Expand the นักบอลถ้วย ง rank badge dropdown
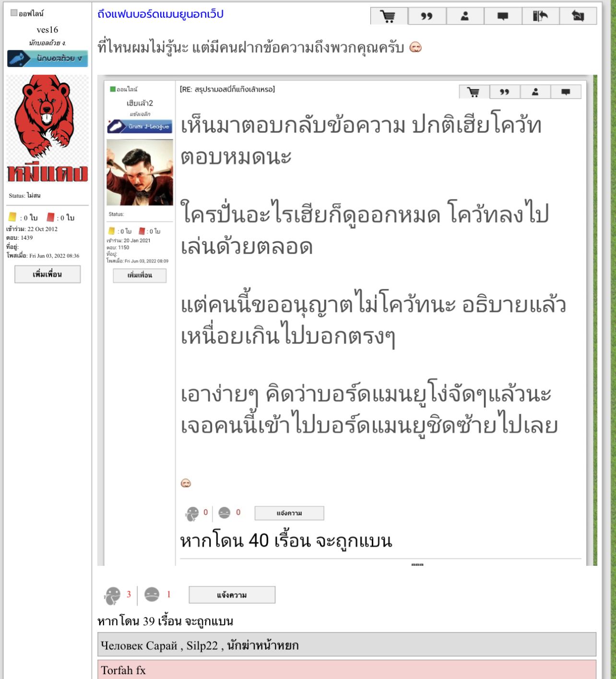The height and width of the screenshot is (679, 616). point(47,59)
